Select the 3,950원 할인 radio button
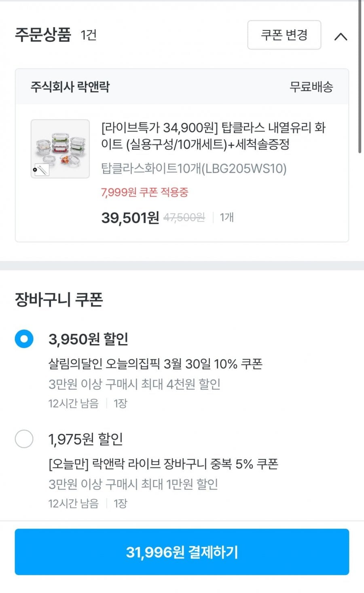Screen dimensions: 364x593 [x=24, y=339]
